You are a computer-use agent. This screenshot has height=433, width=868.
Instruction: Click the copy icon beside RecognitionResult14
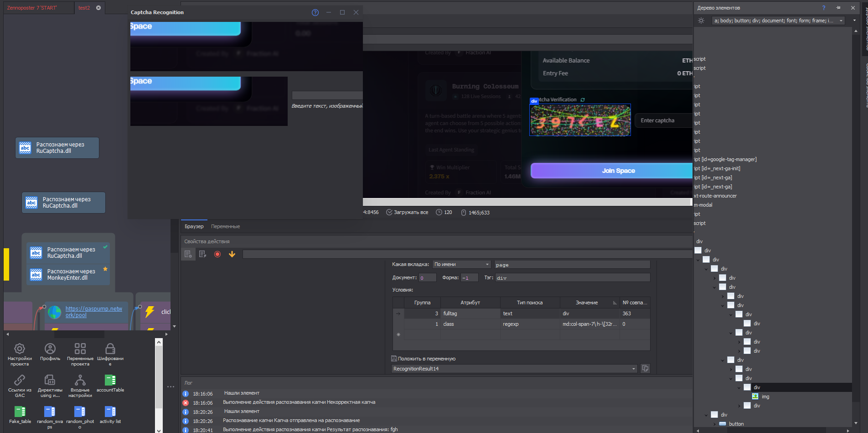(x=645, y=368)
